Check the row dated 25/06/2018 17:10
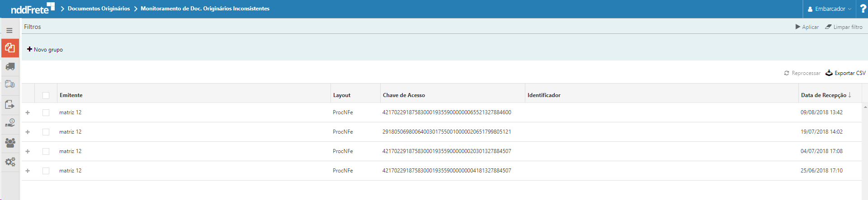This screenshot has width=868, height=200. pos(46,171)
